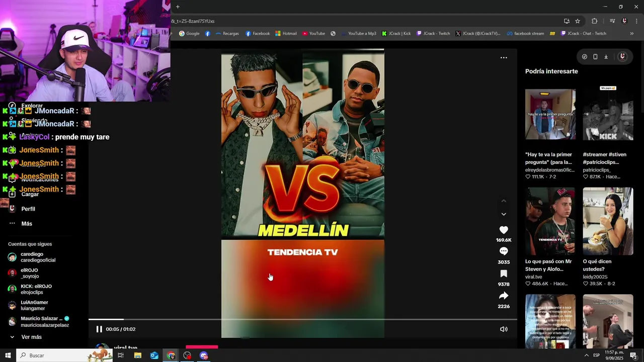This screenshot has width=644, height=362.
Task: Click the download app icon in top pill
Action: pyautogui.click(x=606, y=57)
